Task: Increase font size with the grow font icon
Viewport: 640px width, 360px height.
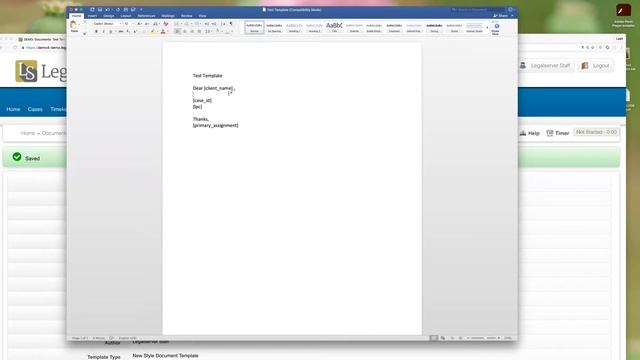Action: click(139, 24)
